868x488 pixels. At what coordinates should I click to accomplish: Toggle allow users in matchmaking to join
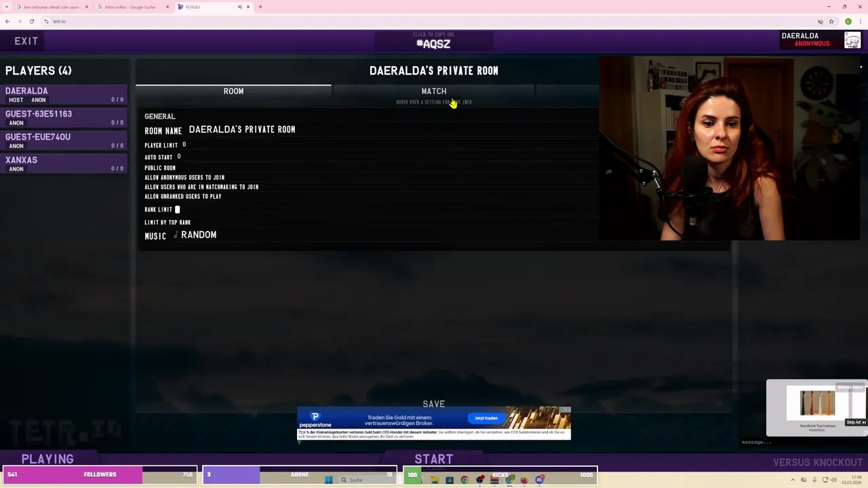pyautogui.click(x=201, y=187)
